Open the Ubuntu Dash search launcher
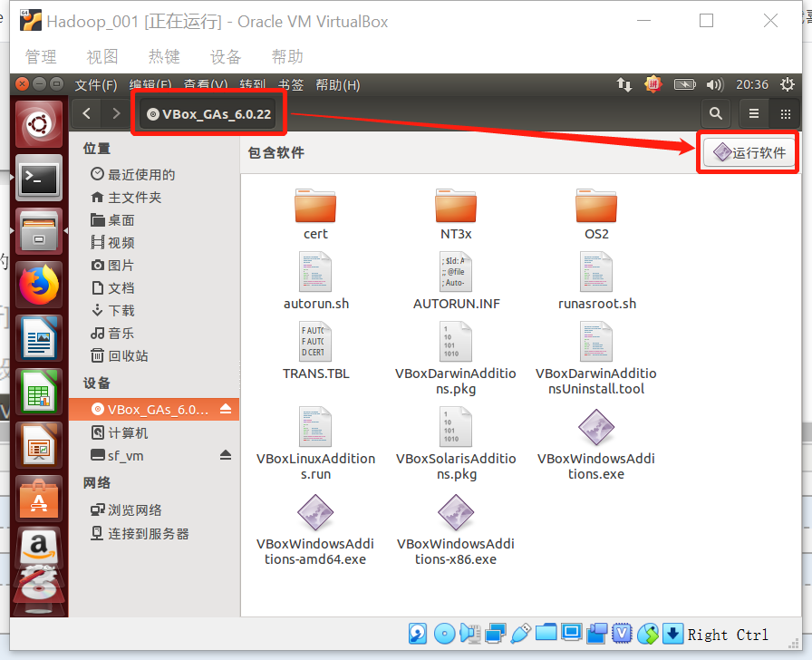Image resolution: width=812 pixels, height=660 pixels. (39, 124)
